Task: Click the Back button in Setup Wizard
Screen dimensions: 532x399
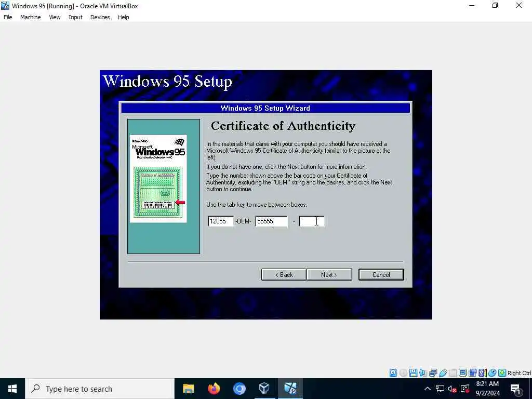Action: click(284, 274)
